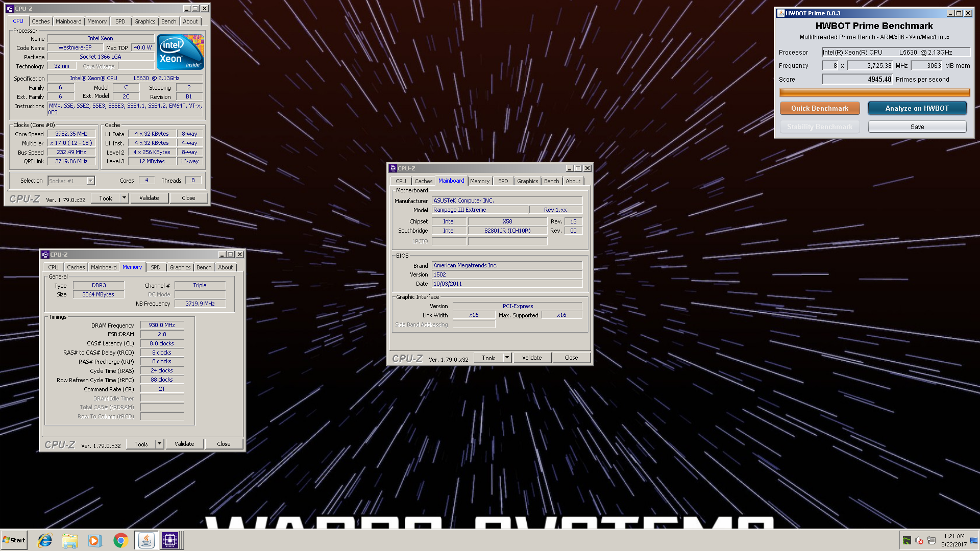Open CPU tab in Mainboard window

(x=401, y=181)
